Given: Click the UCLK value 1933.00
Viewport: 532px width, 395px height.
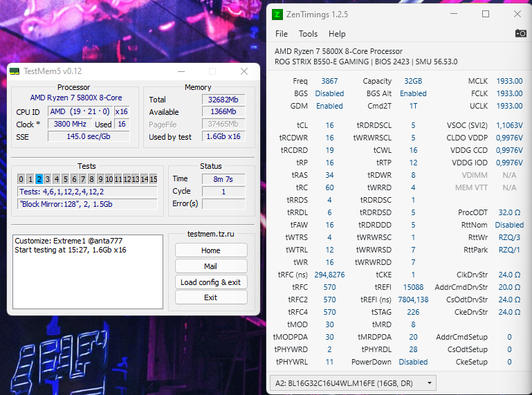Looking at the screenshot, I should tap(509, 106).
